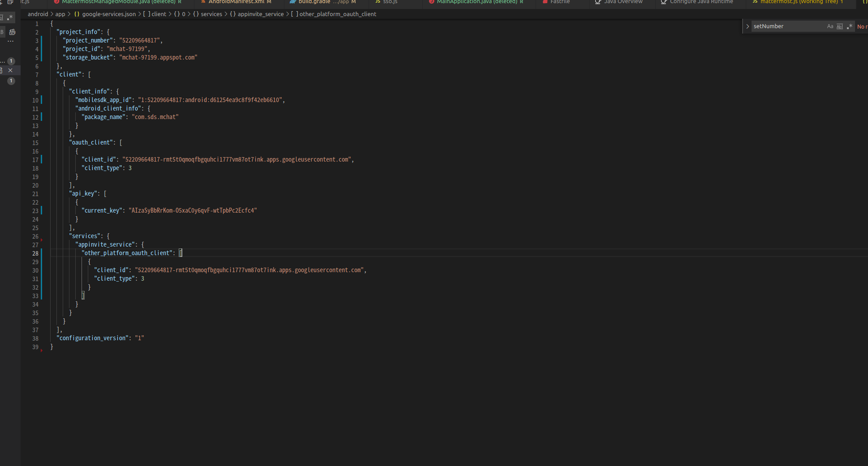Click the "project_number" key on line 3
This screenshot has height=466, width=868.
point(88,40)
